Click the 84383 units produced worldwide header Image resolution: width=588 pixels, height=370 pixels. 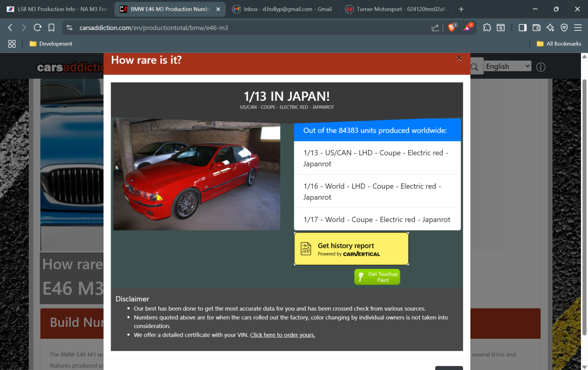pos(377,130)
